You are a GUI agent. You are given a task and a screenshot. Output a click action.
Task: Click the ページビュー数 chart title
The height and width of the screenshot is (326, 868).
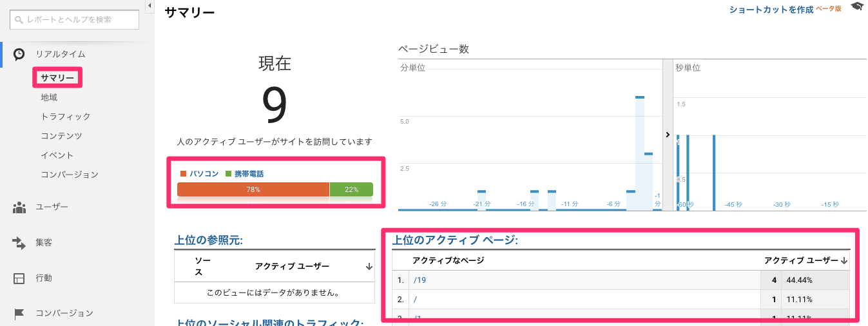(x=433, y=49)
